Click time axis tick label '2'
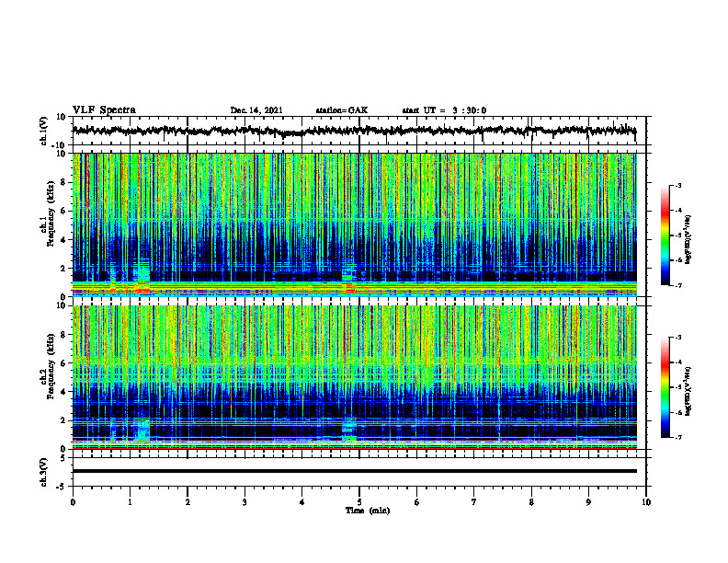This screenshot has height=563, width=728. 188,502
